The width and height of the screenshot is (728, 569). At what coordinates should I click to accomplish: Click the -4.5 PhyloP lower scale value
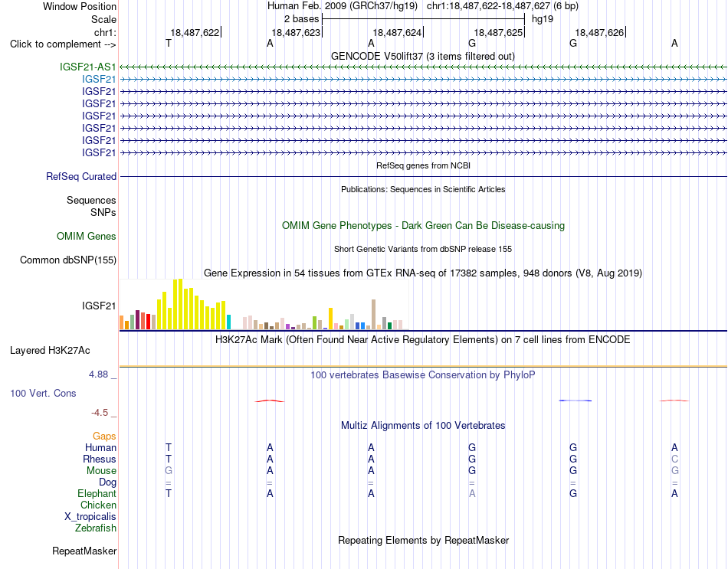tap(100, 413)
